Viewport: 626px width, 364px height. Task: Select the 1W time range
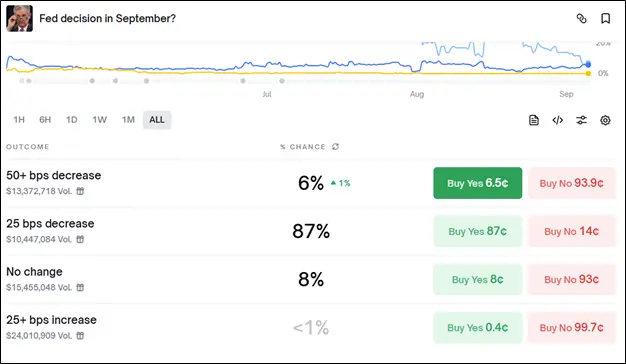(x=100, y=120)
